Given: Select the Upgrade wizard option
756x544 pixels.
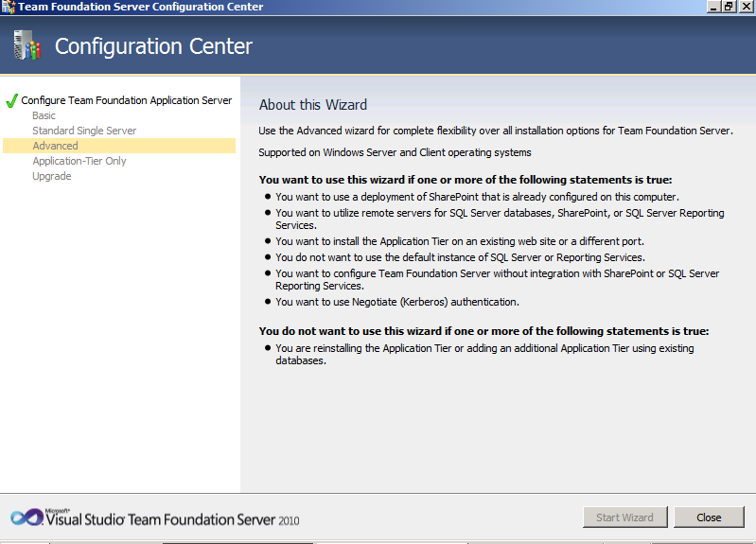Looking at the screenshot, I should pyautogui.click(x=52, y=176).
